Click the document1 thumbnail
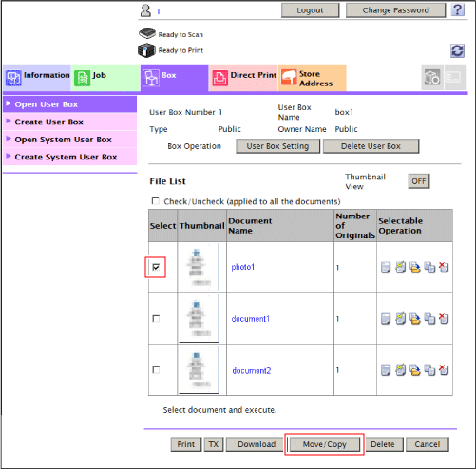Image resolution: width=476 pixels, height=469 pixels. (199, 319)
